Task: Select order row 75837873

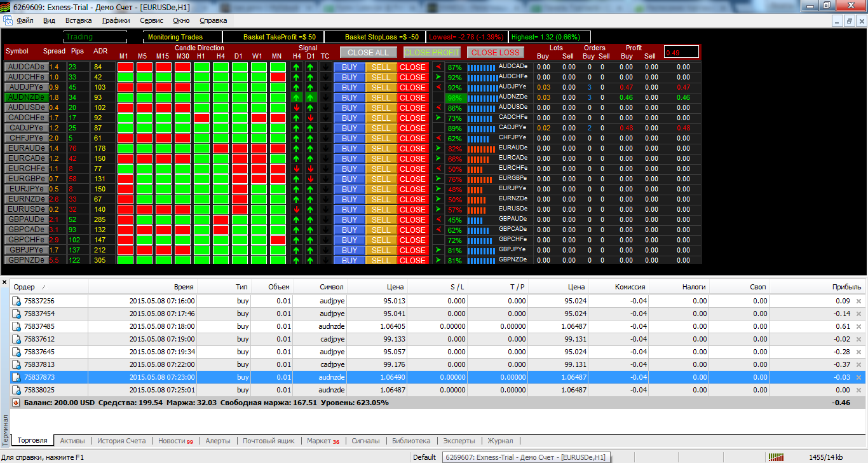Action: (438, 377)
